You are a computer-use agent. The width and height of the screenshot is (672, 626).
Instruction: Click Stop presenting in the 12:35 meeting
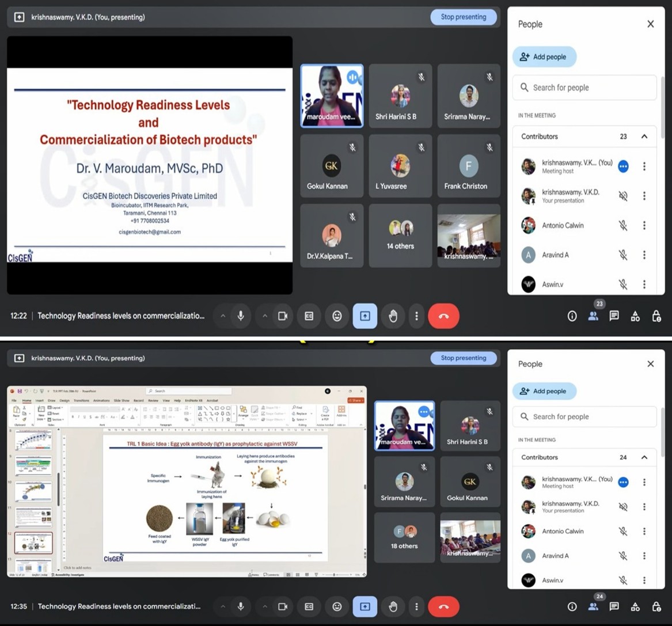tap(463, 358)
